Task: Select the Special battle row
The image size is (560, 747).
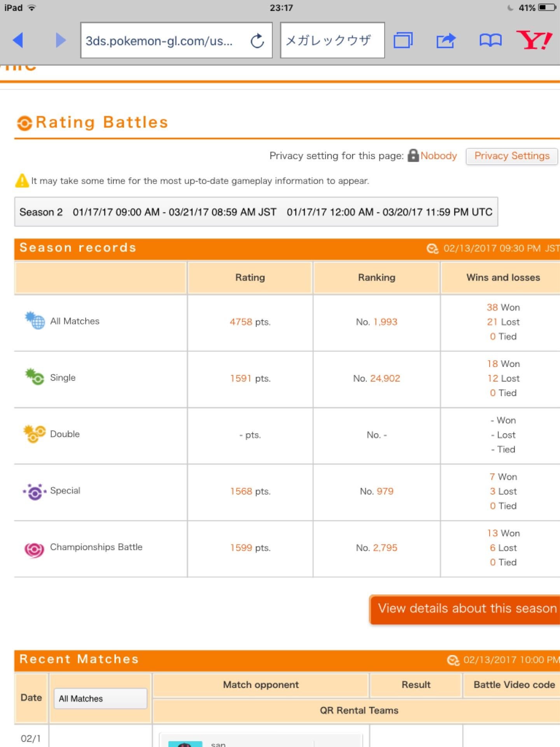Action: click(x=65, y=491)
